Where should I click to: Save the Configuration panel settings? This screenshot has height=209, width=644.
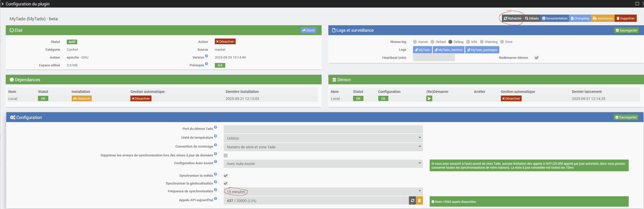click(x=626, y=117)
